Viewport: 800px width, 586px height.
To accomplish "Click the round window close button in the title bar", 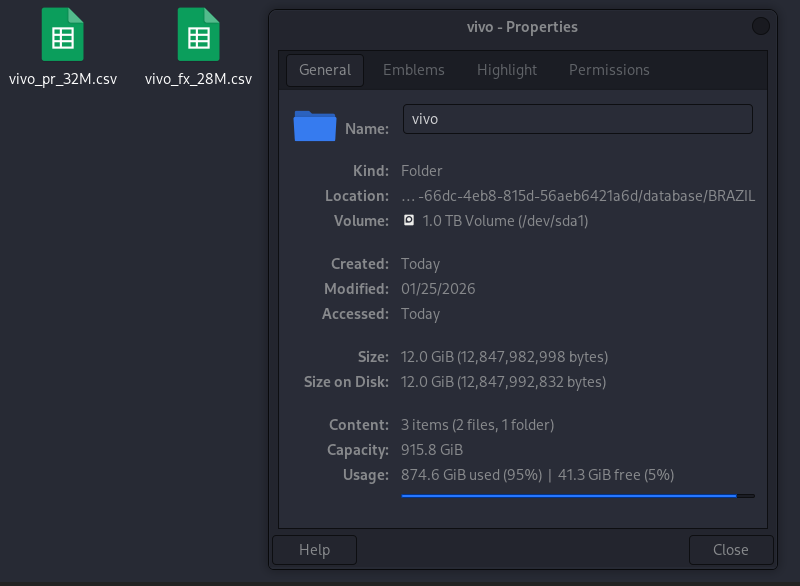I will (x=760, y=27).
